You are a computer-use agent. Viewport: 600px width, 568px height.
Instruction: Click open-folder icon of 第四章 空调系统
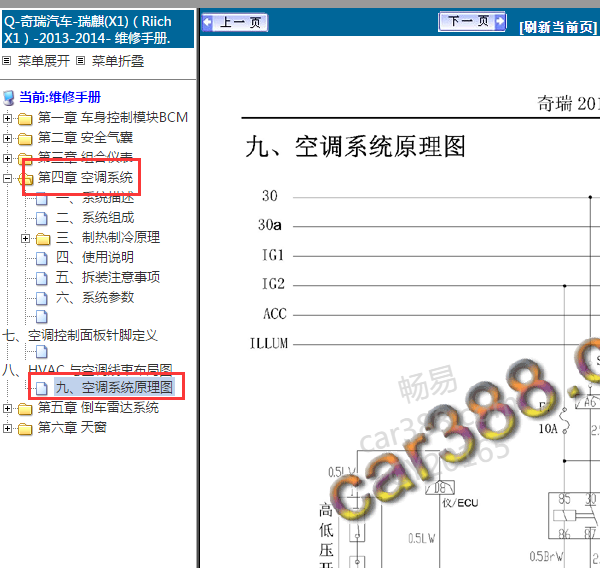click(26, 178)
